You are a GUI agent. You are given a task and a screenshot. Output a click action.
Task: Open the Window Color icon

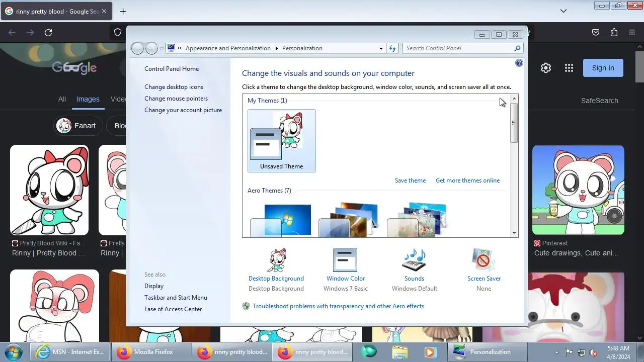coord(345,261)
